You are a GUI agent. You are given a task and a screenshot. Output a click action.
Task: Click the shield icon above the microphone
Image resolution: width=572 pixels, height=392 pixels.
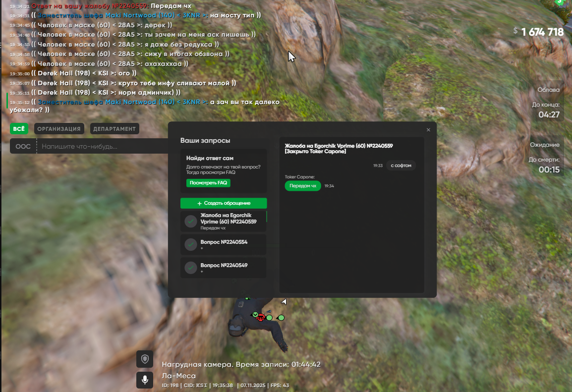pos(145,358)
